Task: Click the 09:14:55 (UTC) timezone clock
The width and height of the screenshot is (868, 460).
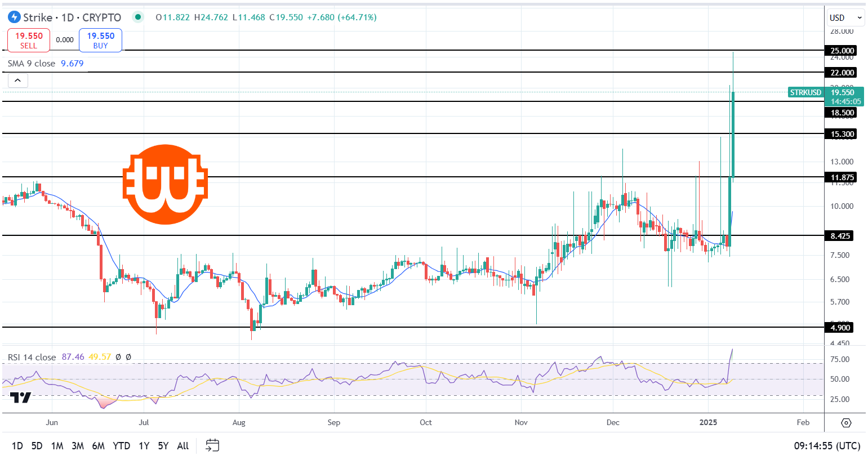Action: [827, 446]
